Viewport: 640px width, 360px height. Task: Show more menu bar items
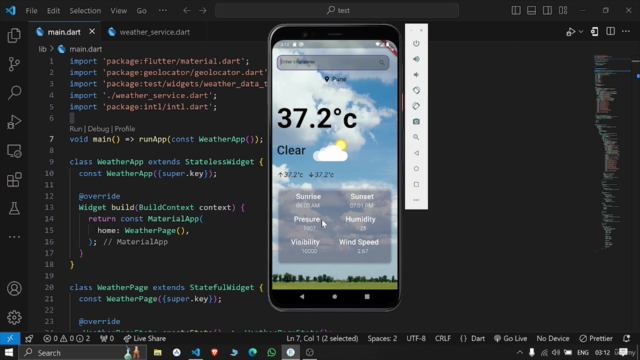pos(163,11)
